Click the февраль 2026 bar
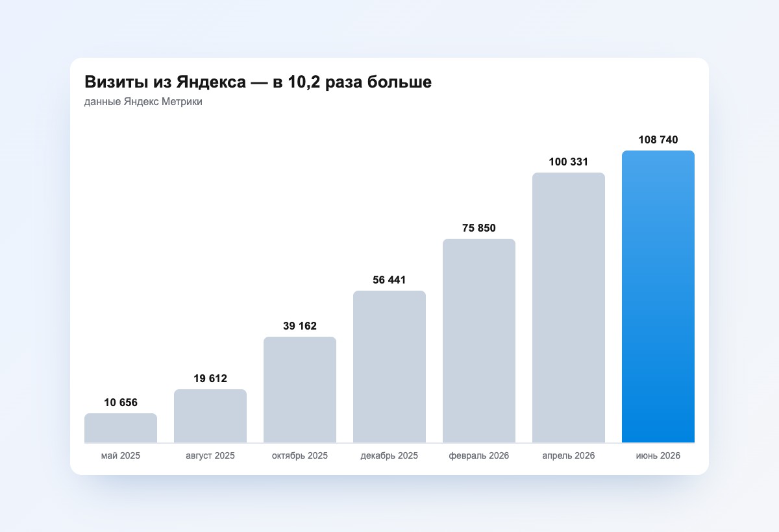 click(479, 341)
